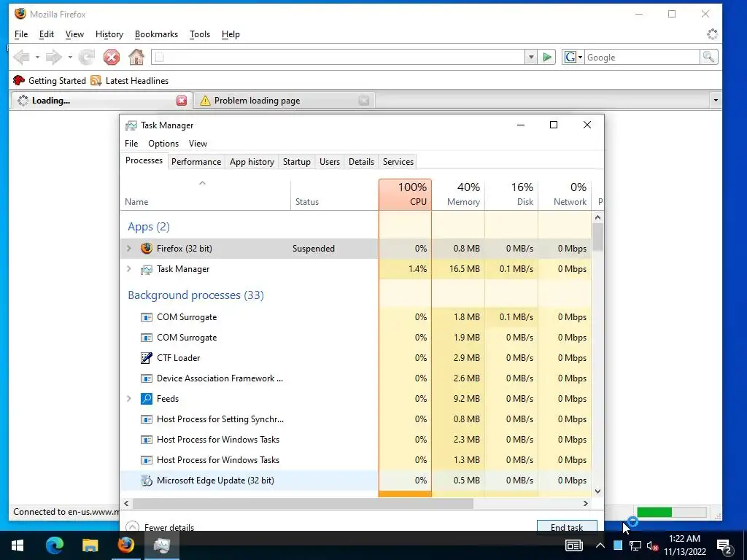
Task: Click the news and interests taskbar icon
Action: [574, 545]
